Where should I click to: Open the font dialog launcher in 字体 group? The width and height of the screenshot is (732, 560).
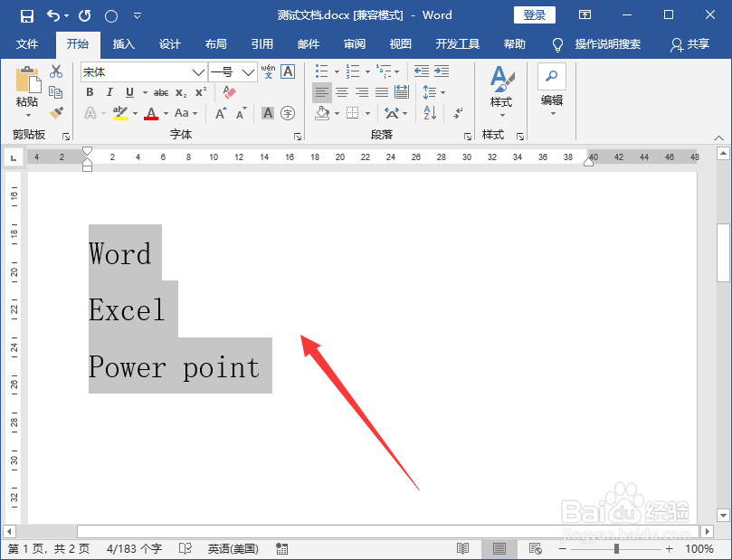(x=298, y=137)
